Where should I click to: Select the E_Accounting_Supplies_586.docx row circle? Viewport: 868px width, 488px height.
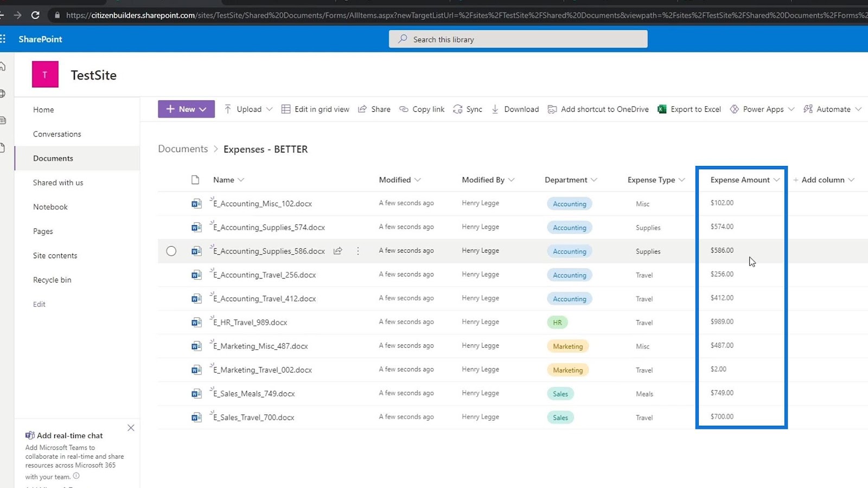(171, 251)
